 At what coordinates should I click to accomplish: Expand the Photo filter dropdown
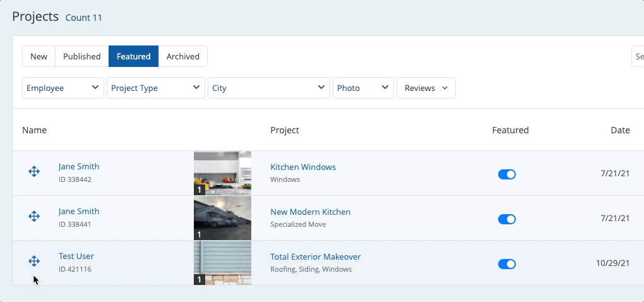coord(363,88)
